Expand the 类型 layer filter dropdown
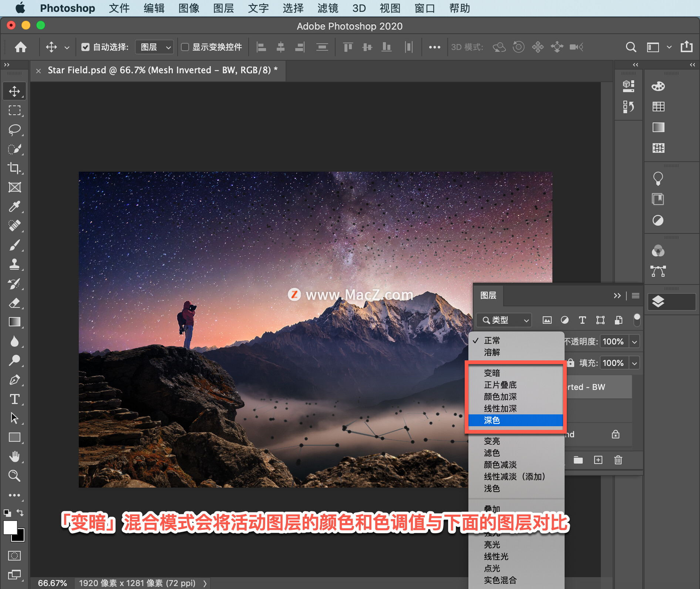The width and height of the screenshot is (700, 589). pyautogui.click(x=504, y=320)
